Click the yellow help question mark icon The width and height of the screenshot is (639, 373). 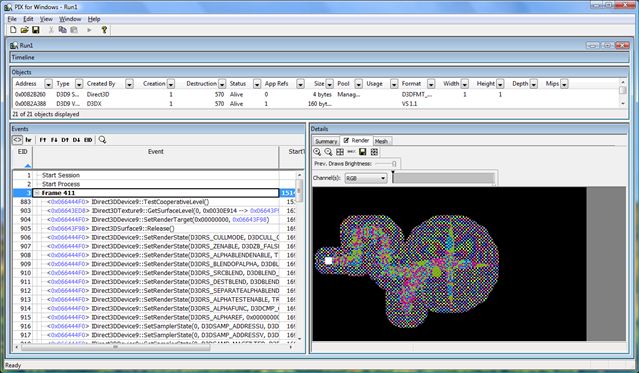(x=104, y=30)
